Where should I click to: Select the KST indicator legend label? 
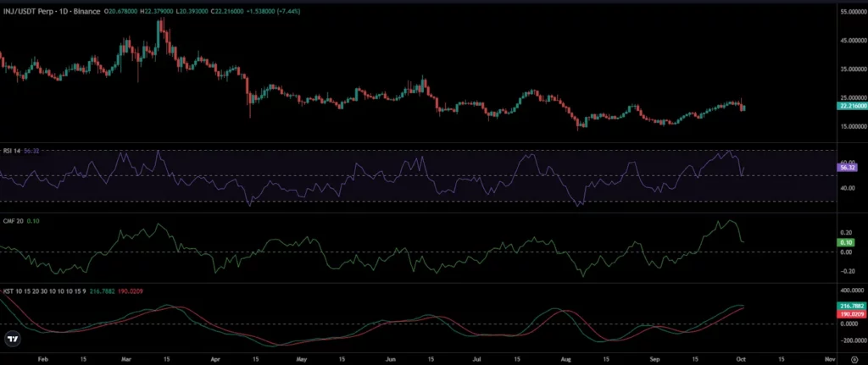(x=44, y=290)
